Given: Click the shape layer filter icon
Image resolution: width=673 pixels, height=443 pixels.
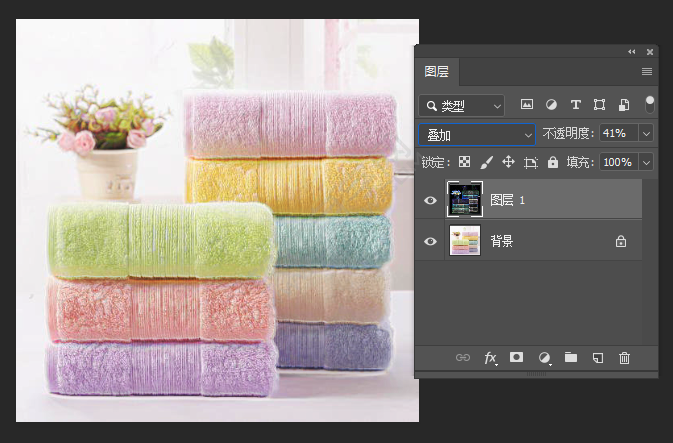Looking at the screenshot, I should [599, 105].
